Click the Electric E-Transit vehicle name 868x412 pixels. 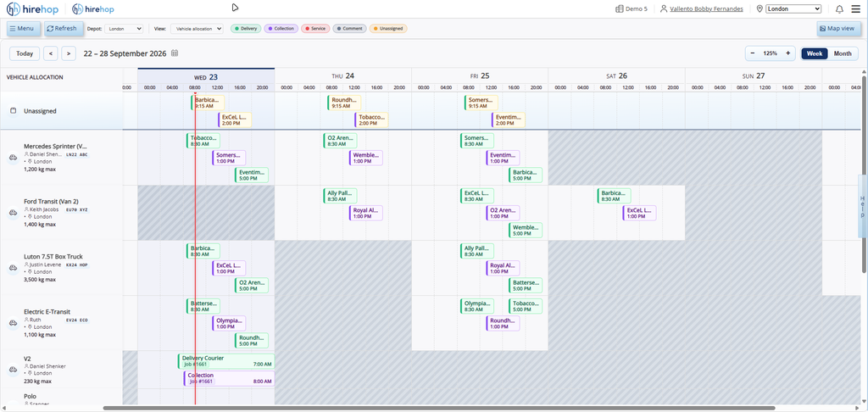(x=47, y=312)
